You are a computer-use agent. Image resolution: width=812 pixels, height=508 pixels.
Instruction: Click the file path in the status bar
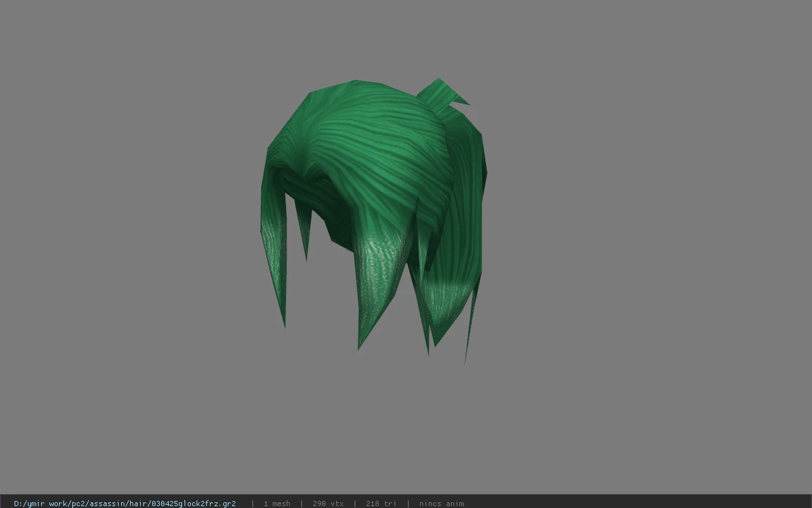[125, 504]
